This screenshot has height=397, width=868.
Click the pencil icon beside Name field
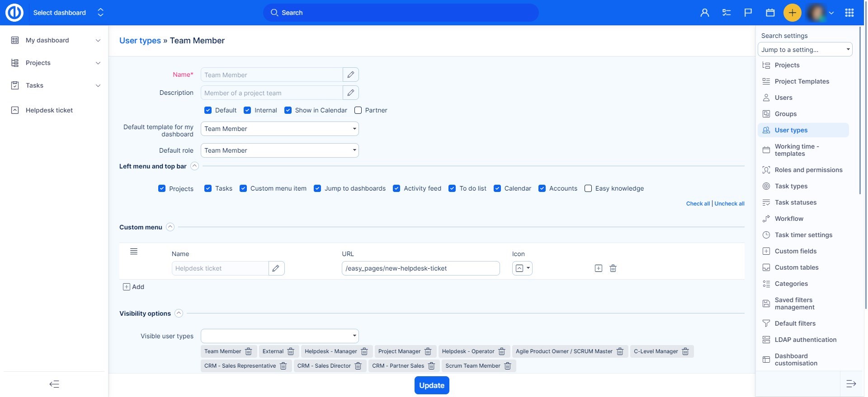pyautogui.click(x=350, y=75)
